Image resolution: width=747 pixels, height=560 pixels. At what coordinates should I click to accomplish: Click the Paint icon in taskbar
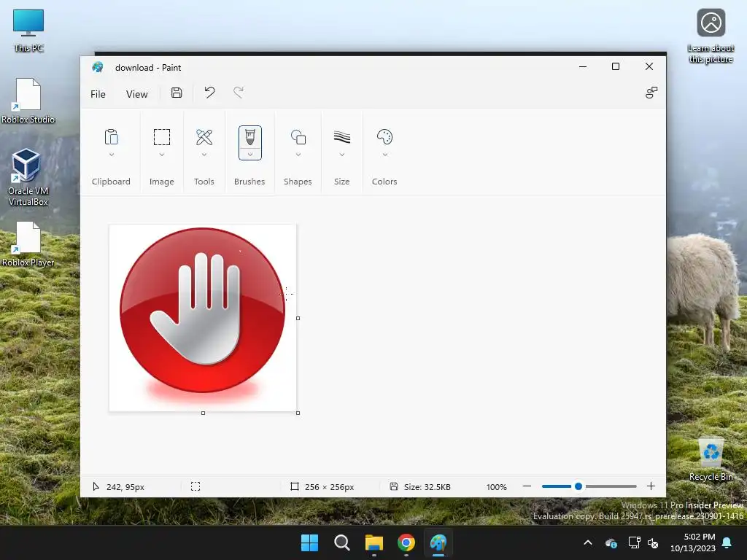click(x=438, y=542)
